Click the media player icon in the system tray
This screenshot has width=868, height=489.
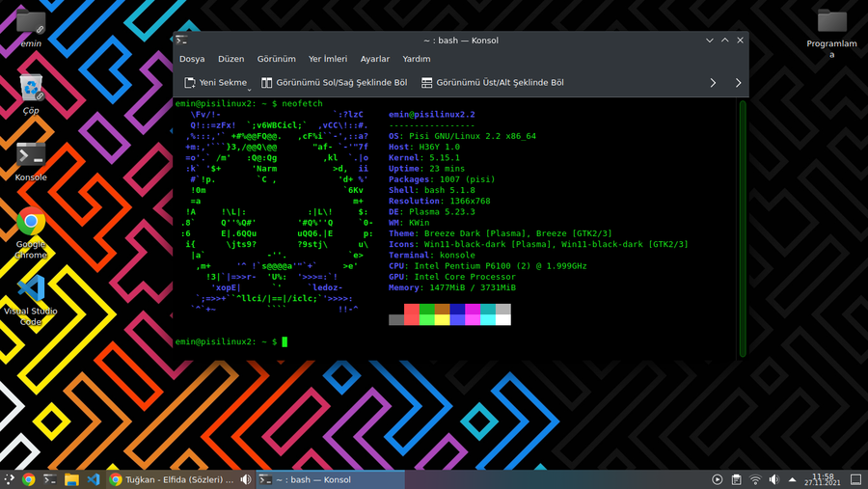tap(717, 479)
